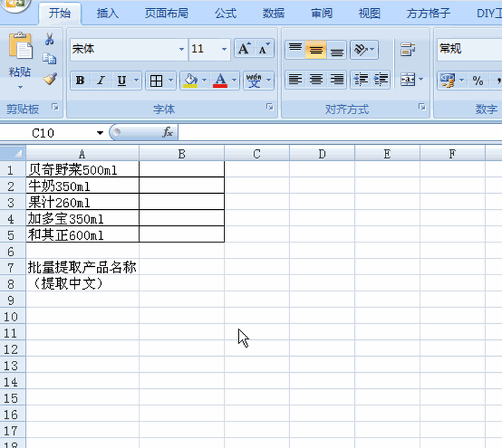The image size is (502, 448).
Task: Select column D header
Action: pos(322,154)
